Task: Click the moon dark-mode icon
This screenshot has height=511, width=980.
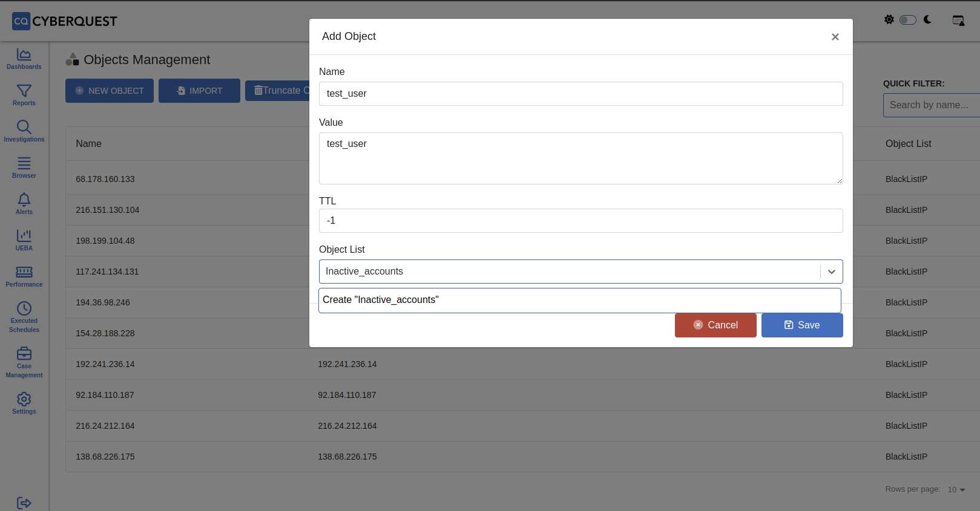Action: 927,19
